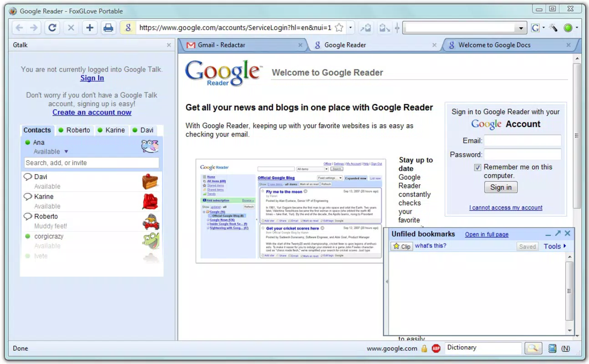Go back with the Back arrow button
The width and height of the screenshot is (589, 364).
click(x=20, y=28)
